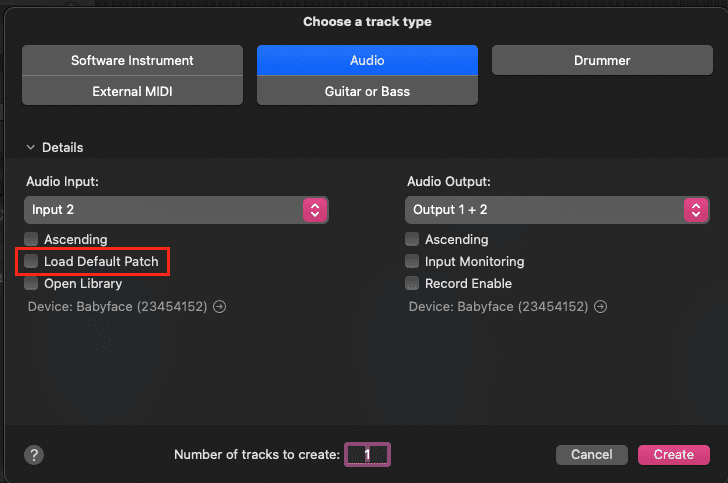
Task: Click the help question mark icon
Action: point(34,455)
